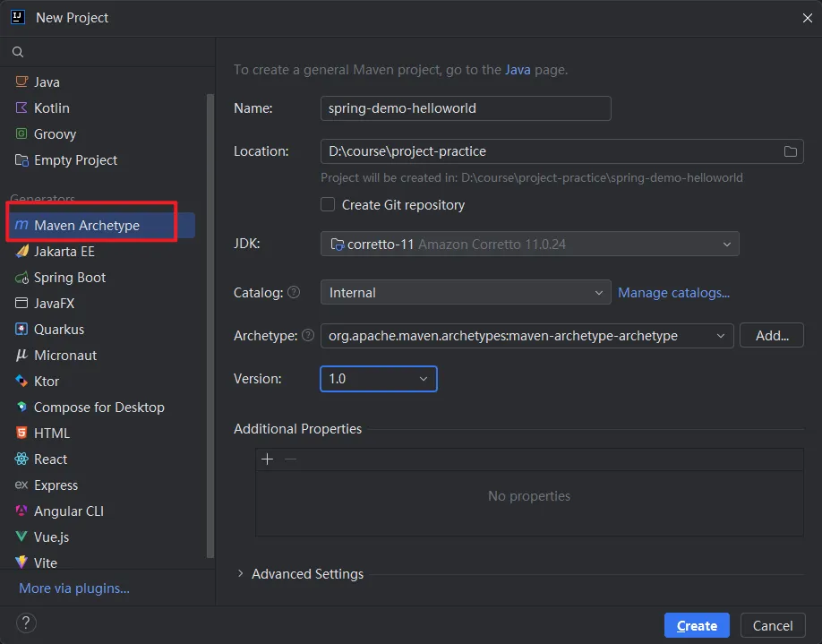
Task: Follow the Java page link
Action: (x=518, y=70)
